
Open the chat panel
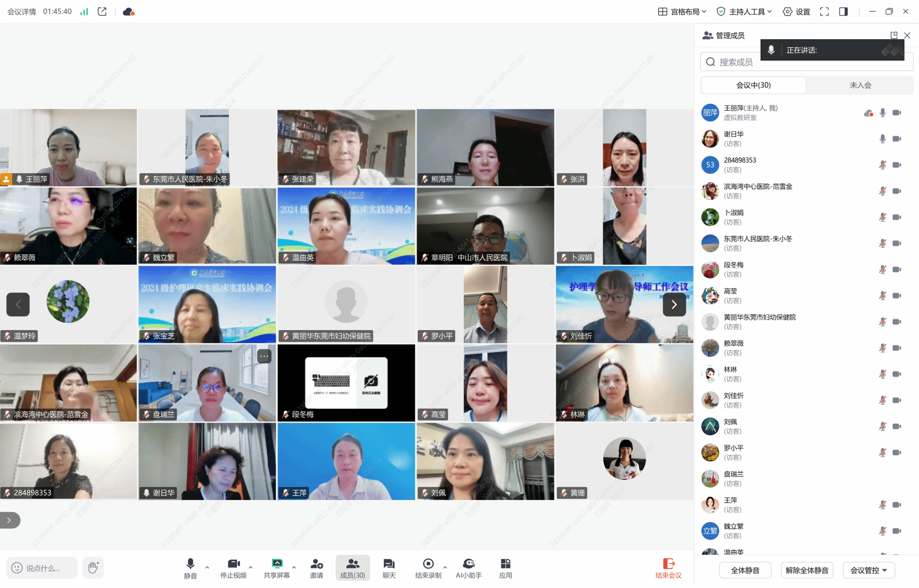coord(389,564)
